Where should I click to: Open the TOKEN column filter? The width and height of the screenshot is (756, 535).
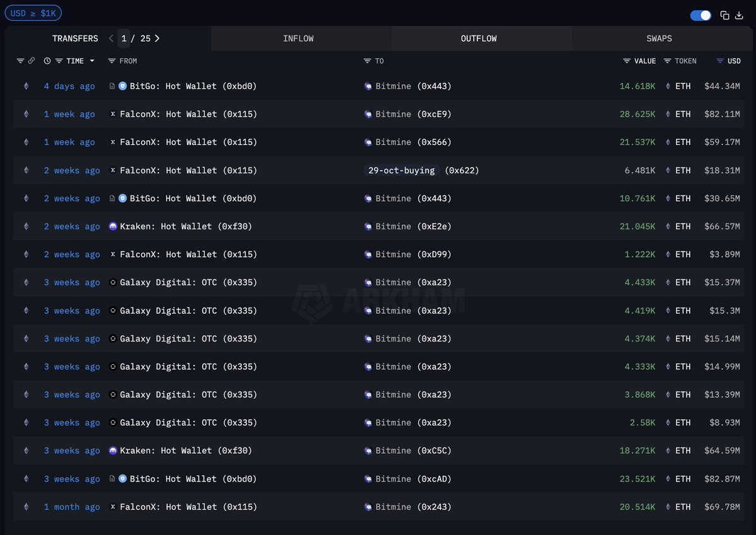click(667, 61)
